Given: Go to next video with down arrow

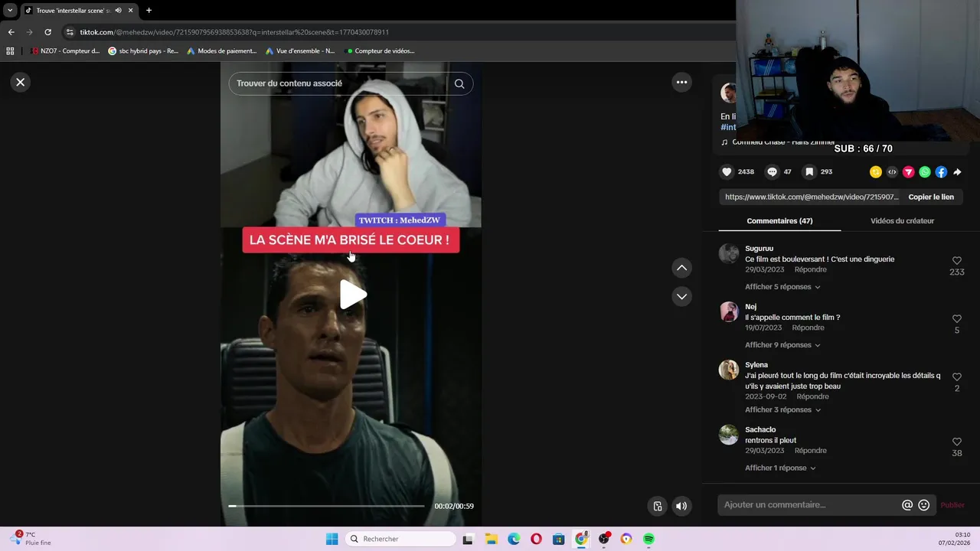Looking at the screenshot, I should pyautogui.click(x=681, y=296).
